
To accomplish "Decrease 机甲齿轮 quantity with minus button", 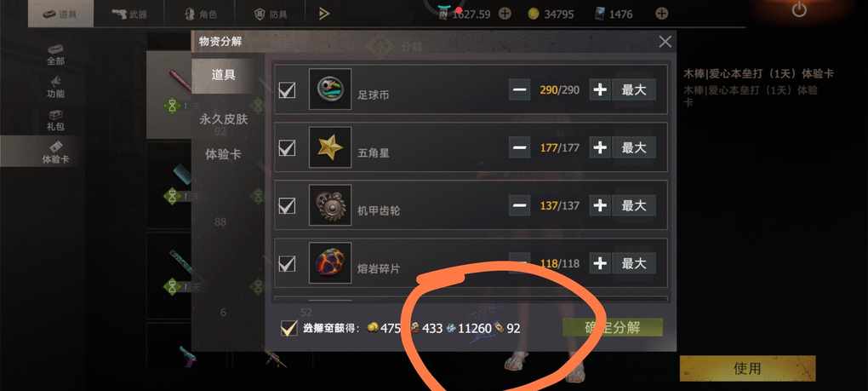I will (519, 205).
